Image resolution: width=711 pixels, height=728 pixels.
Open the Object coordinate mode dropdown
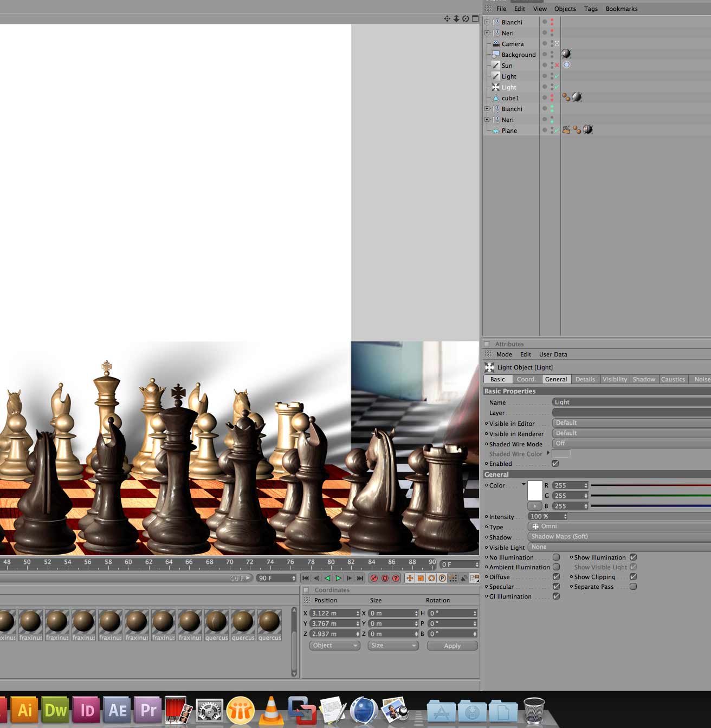click(334, 646)
